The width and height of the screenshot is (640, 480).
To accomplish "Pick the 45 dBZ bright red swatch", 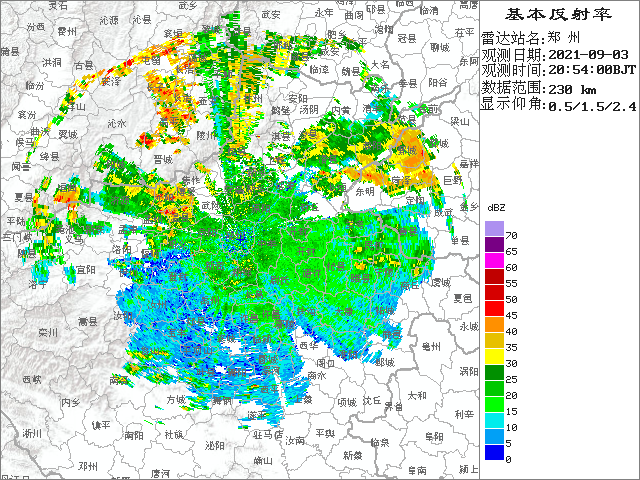I will [494, 309].
